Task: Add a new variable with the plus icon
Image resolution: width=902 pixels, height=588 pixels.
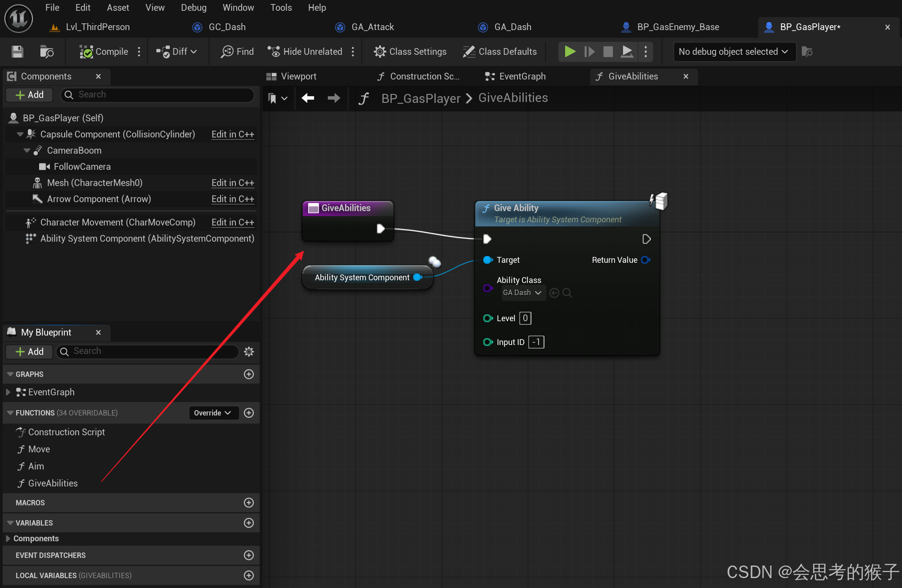Action: (x=249, y=523)
